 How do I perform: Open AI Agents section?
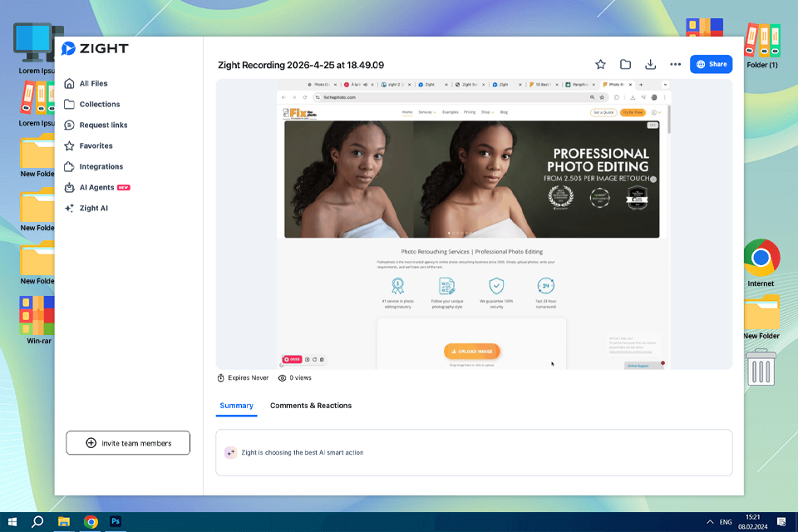(x=96, y=187)
